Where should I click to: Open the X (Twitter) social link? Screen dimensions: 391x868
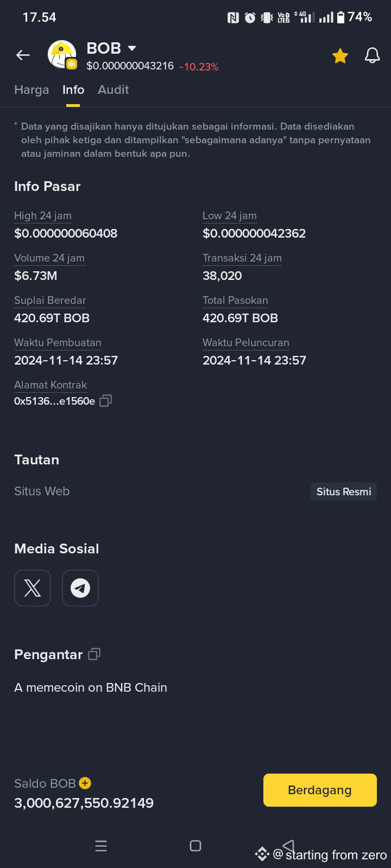[x=33, y=588]
